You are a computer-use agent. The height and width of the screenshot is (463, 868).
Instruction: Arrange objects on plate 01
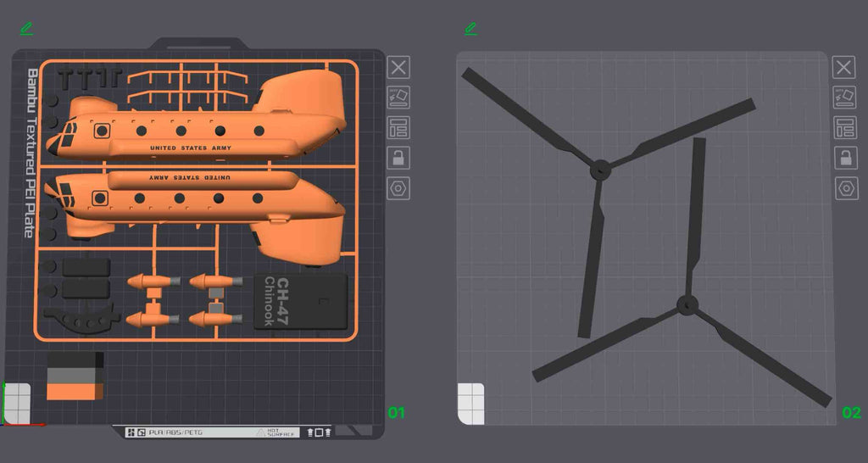(x=398, y=128)
